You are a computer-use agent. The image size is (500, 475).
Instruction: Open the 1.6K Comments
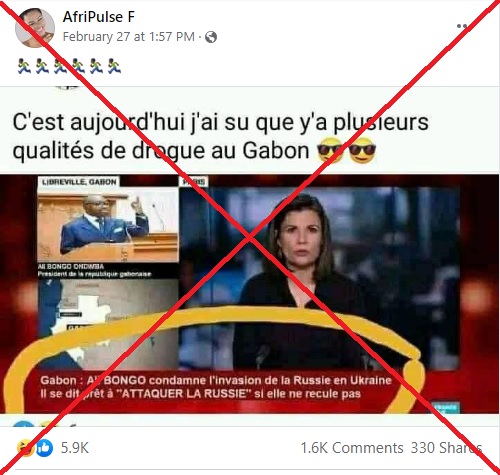coord(352,448)
